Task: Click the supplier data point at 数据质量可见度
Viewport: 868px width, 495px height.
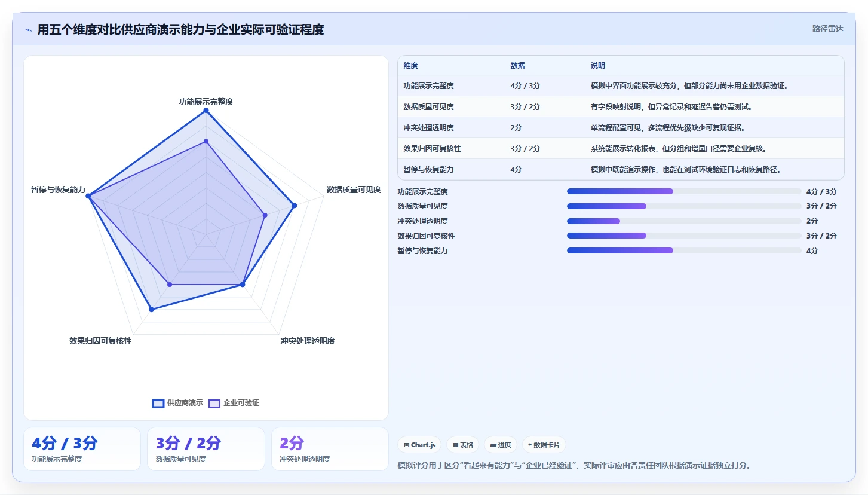Action: tap(294, 206)
